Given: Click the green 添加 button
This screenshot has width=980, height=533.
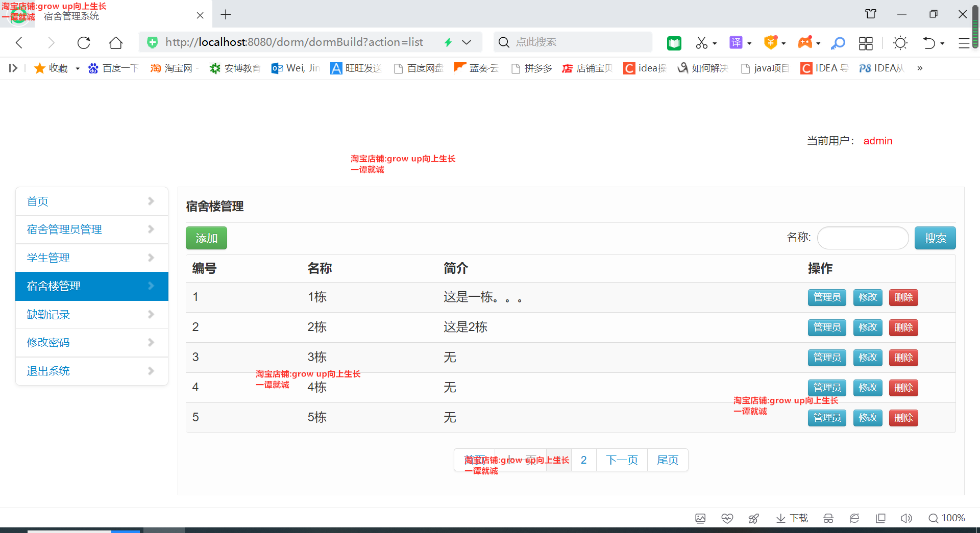Looking at the screenshot, I should (206, 238).
